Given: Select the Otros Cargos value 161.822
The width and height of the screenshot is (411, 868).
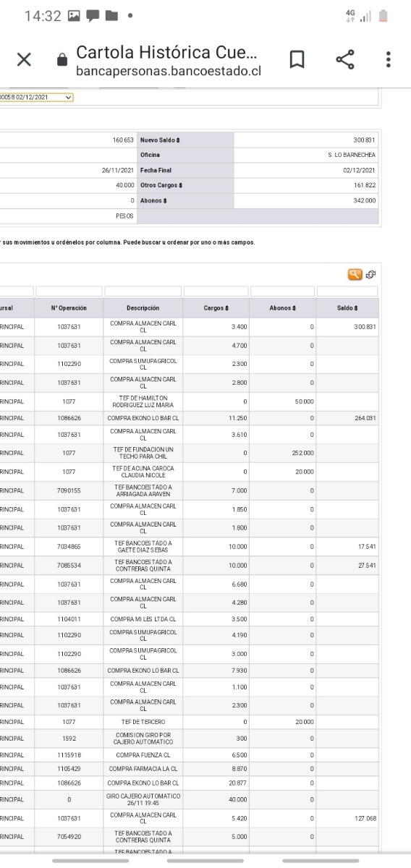Looking at the screenshot, I should [x=365, y=185].
